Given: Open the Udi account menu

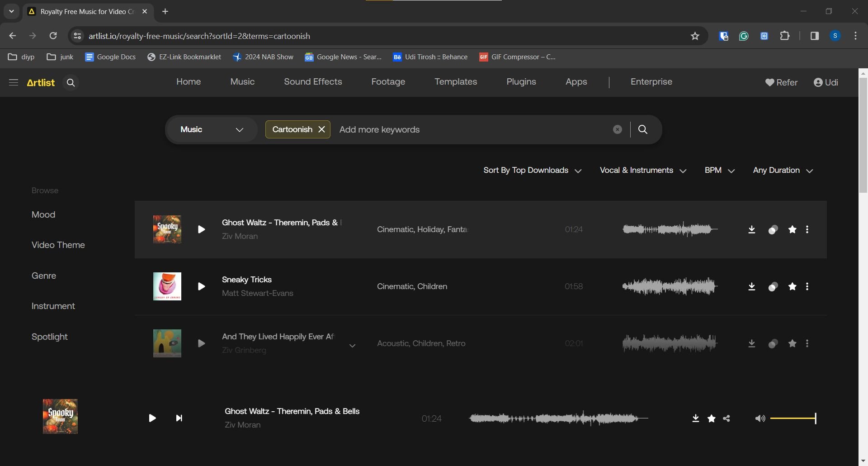Looking at the screenshot, I should tap(826, 82).
